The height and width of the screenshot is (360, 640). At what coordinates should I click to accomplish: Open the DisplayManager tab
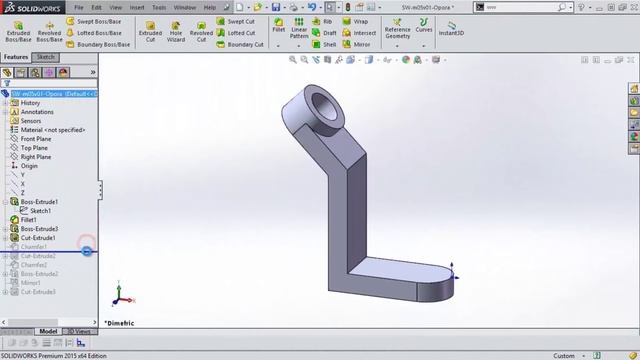point(63,73)
